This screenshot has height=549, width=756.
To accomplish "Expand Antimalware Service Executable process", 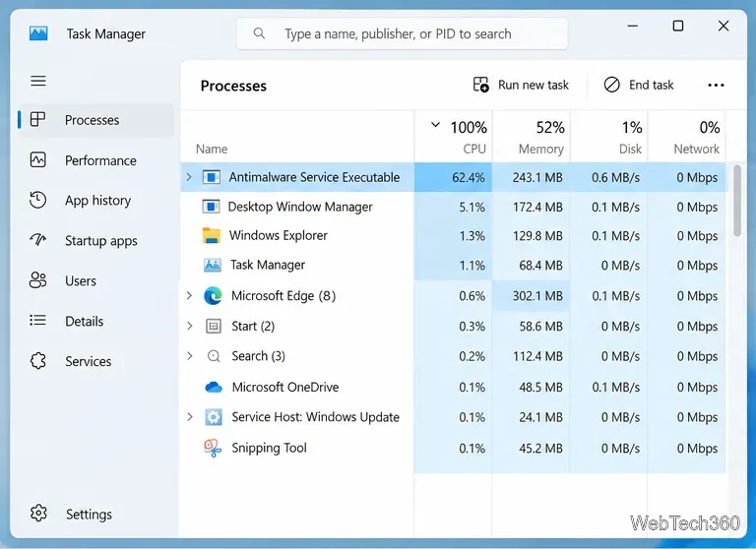I will [189, 177].
